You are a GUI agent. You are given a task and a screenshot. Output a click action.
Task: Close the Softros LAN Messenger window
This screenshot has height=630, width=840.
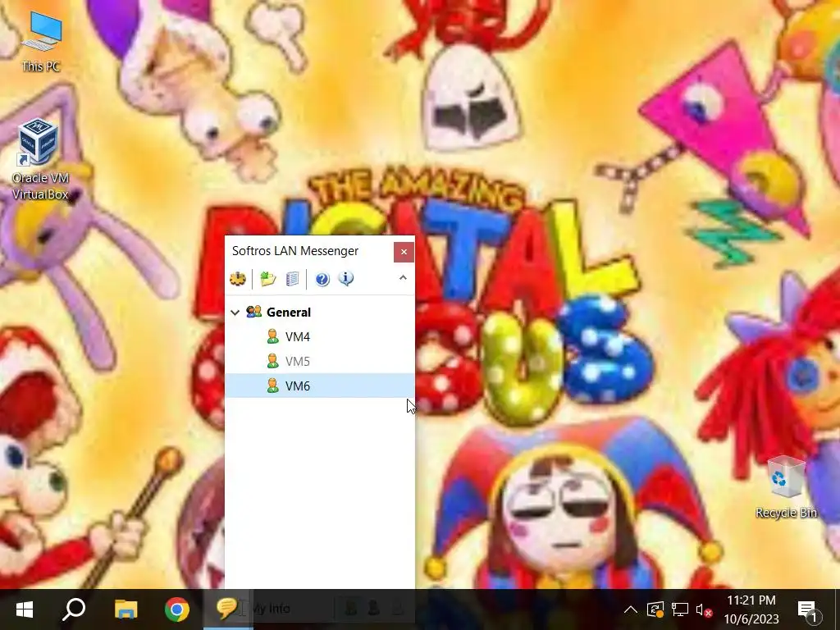pyautogui.click(x=404, y=252)
